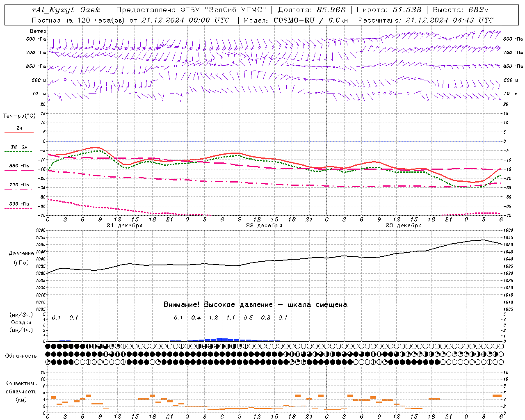525x420 pixels.
Task: Click the Конвективн. convective cloud label
Action: (x=21, y=383)
